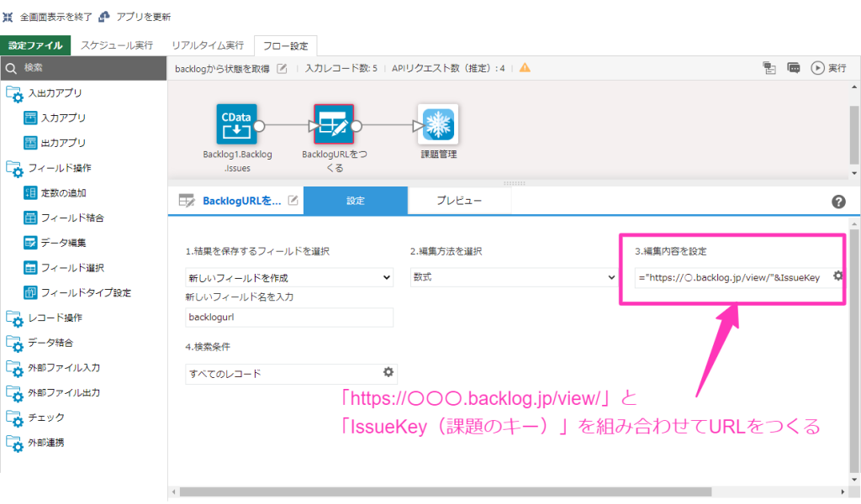Open the comments speech bubble icon
The height and width of the screenshot is (504, 861).
794,68
